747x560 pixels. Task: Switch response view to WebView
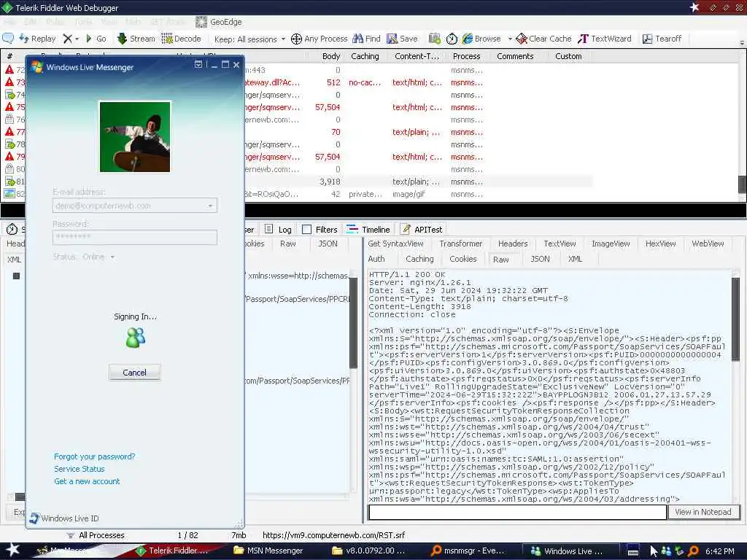click(708, 244)
